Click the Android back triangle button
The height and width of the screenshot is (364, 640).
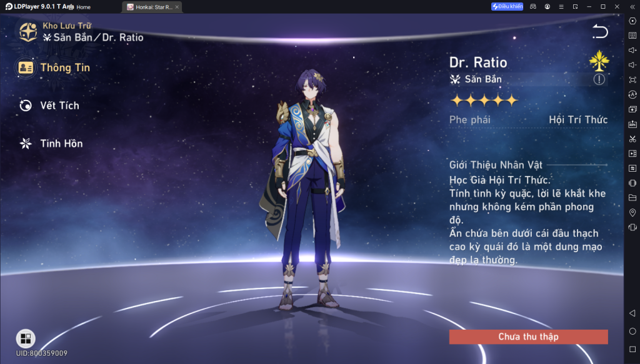(632, 313)
